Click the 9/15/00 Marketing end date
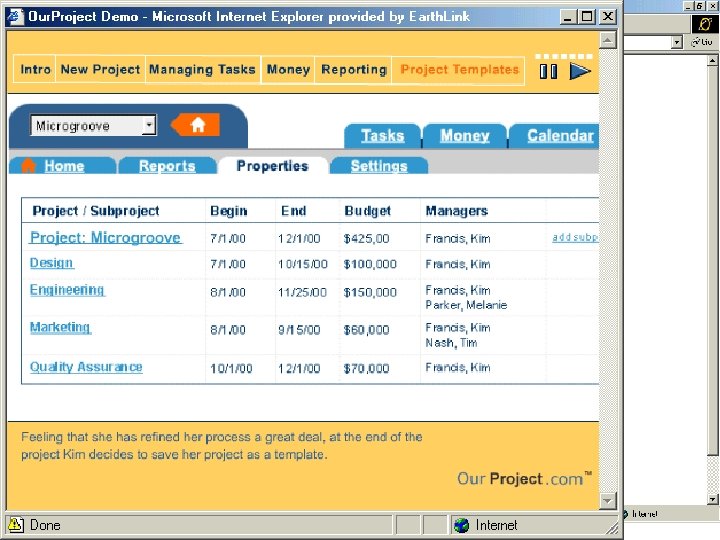The width and height of the screenshot is (720, 540). 299,330
